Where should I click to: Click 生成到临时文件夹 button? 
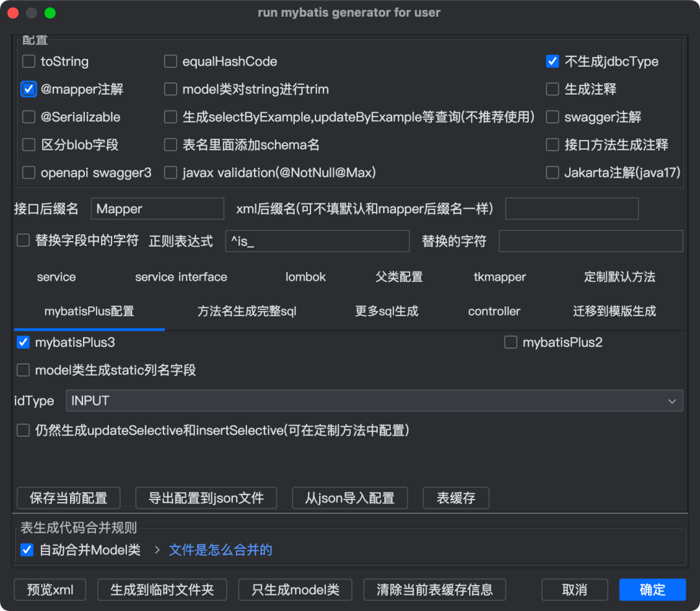(x=162, y=590)
